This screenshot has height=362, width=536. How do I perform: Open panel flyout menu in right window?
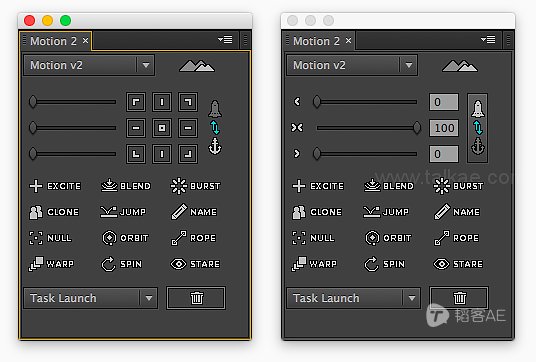(488, 40)
